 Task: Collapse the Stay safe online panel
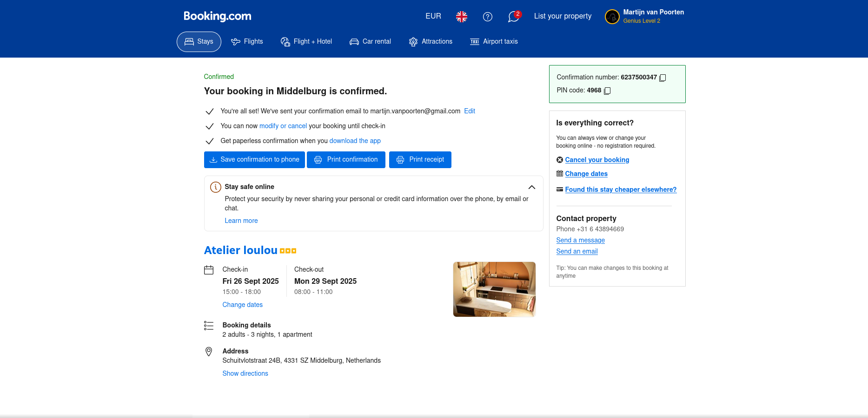[531, 187]
